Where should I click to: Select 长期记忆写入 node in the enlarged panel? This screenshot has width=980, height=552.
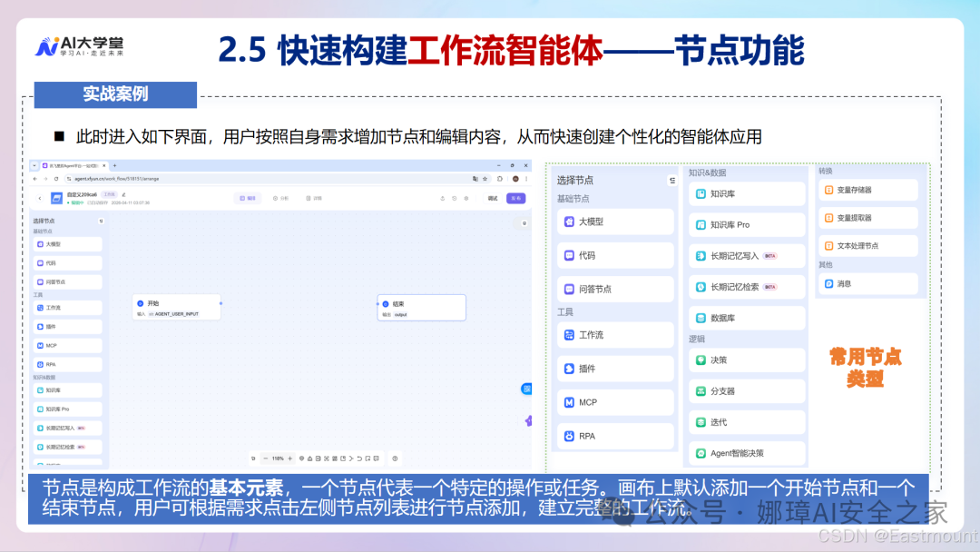[748, 256]
